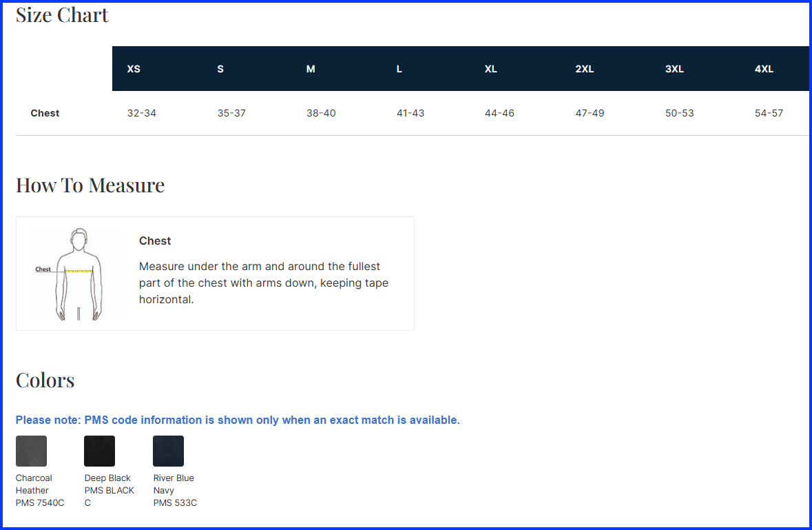
Task: Select the XL size header
Action: 490,69
